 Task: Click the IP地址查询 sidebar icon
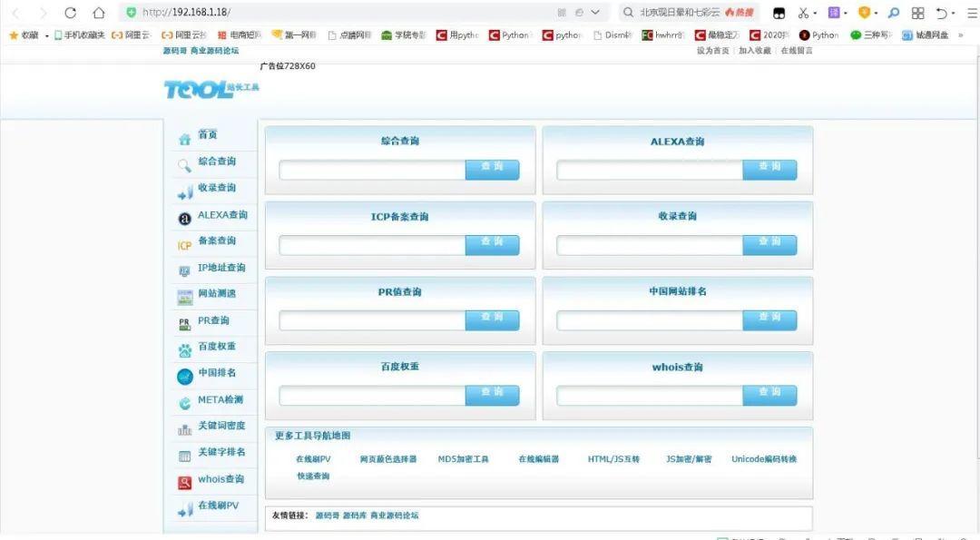click(184, 271)
